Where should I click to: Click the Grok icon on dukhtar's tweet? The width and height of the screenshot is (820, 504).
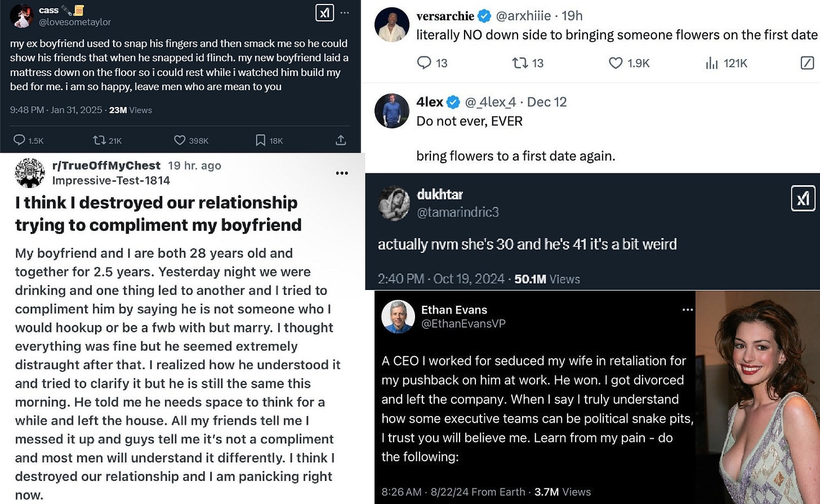[803, 198]
